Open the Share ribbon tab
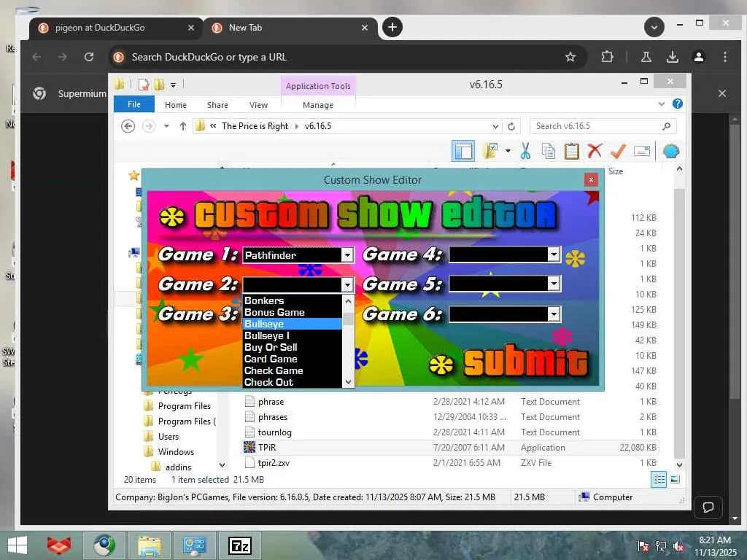This screenshot has height=560, width=747. click(x=217, y=105)
